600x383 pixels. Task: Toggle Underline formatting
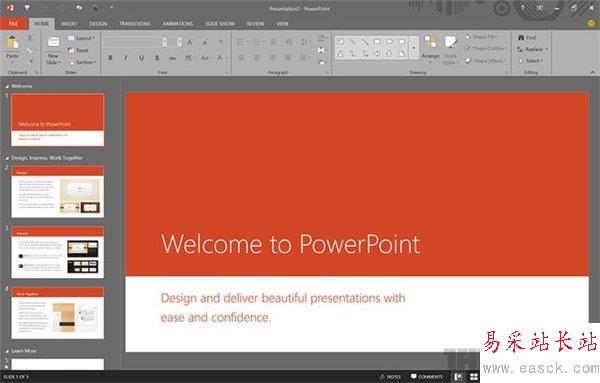click(141, 58)
